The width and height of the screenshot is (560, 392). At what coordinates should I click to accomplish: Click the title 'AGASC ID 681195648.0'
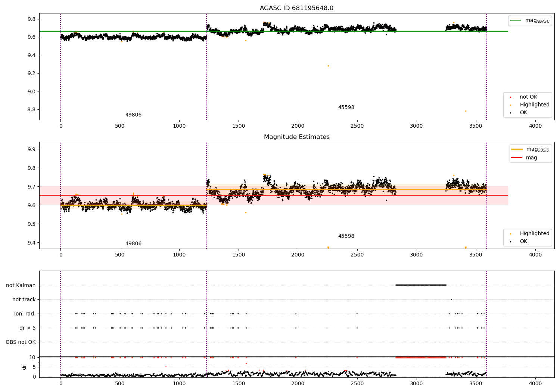point(297,8)
